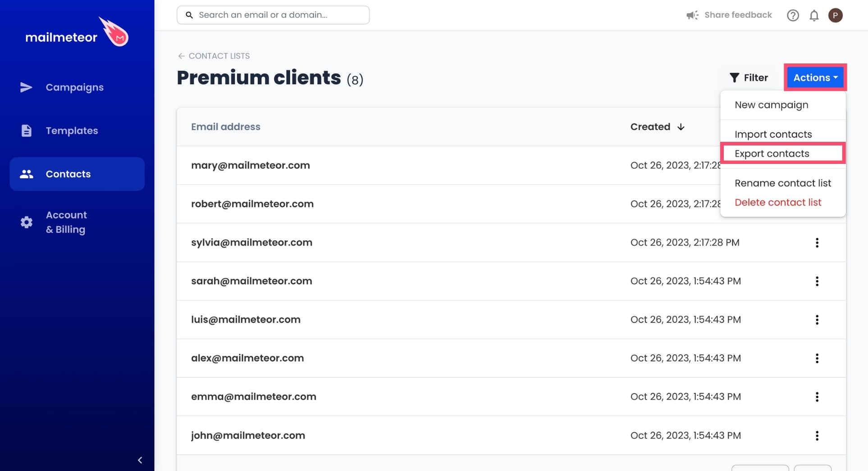Open options menu for sylvia@mailmeteor.com
This screenshot has width=868, height=471.
[817, 243]
